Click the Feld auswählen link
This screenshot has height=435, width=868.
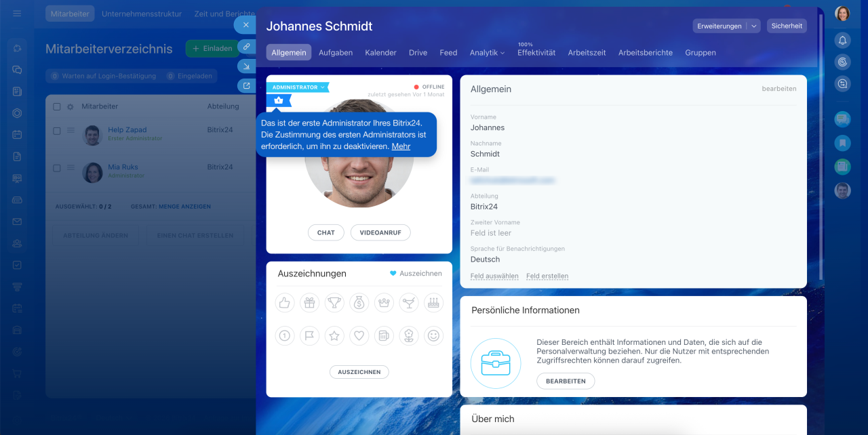pos(494,276)
